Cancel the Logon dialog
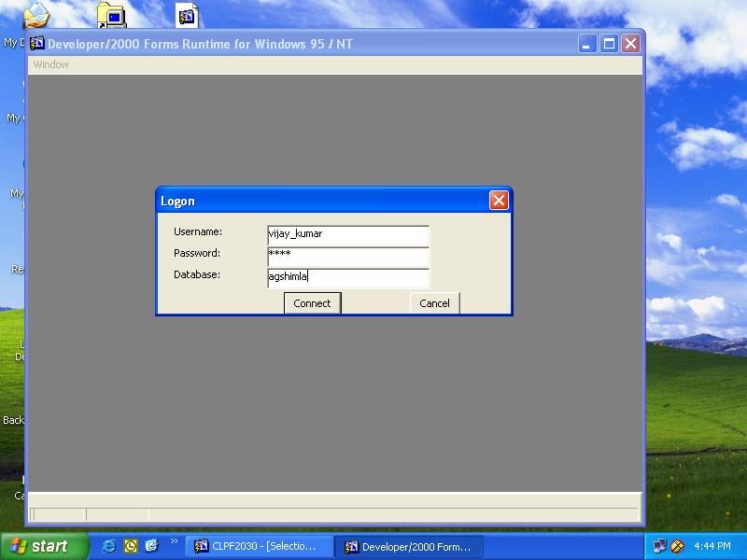 tap(434, 303)
